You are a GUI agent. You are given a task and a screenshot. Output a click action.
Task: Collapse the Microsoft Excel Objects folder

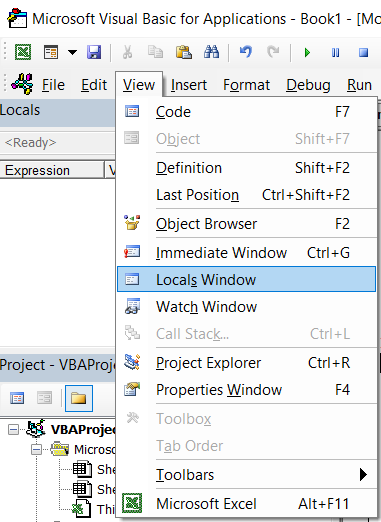36,450
